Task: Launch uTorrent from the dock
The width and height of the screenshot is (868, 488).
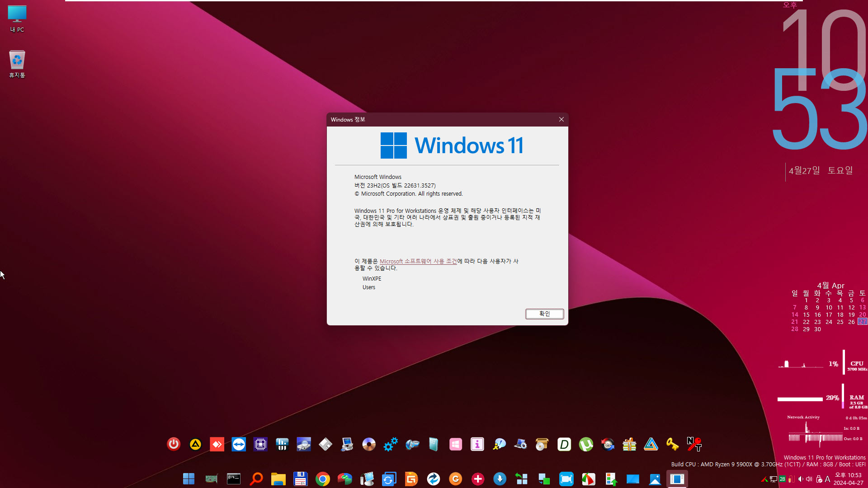Action: (586, 445)
